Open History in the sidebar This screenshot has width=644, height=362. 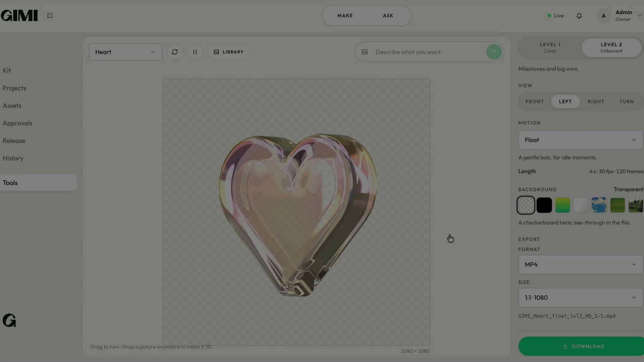click(13, 158)
